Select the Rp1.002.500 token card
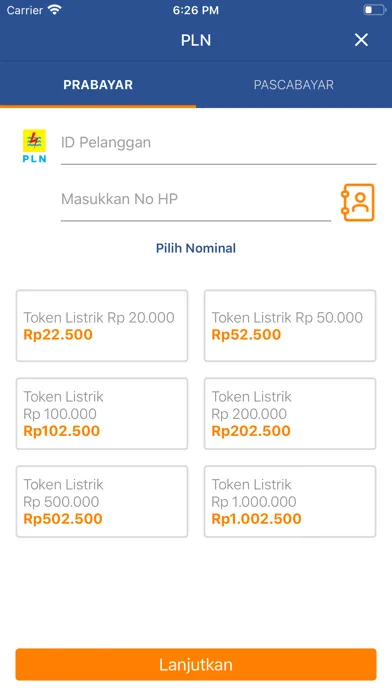 [290, 502]
